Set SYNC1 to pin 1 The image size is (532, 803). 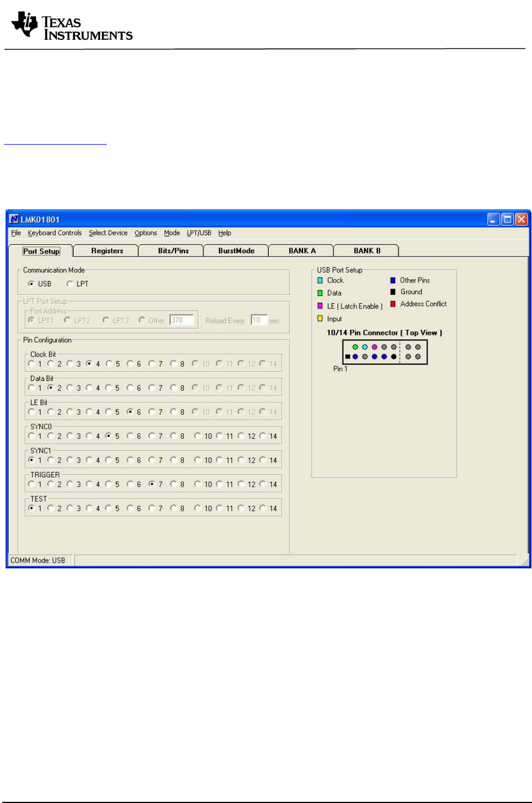click(x=31, y=460)
